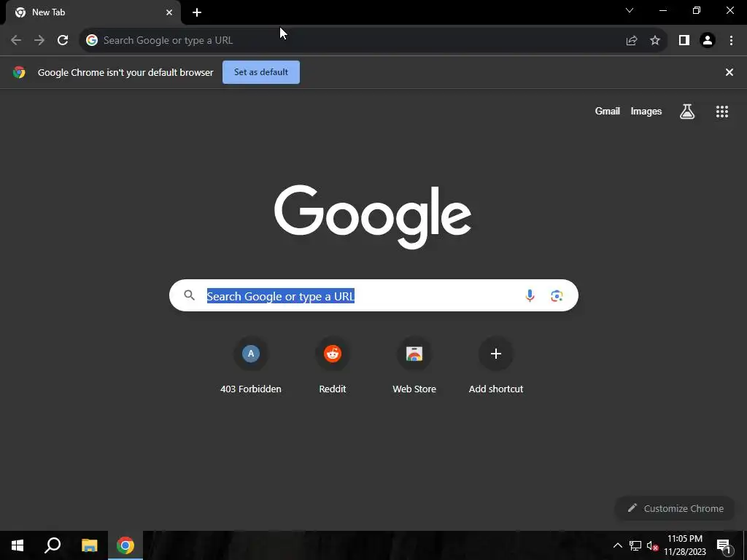Open Chrome three-dot menu
This screenshot has height=560, width=747.
pyautogui.click(x=731, y=41)
